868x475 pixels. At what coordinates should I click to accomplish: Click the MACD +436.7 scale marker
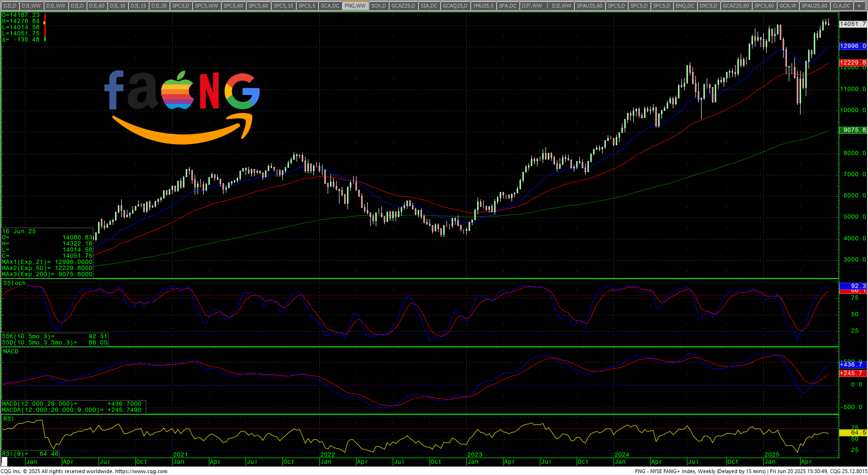coord(853,365)
